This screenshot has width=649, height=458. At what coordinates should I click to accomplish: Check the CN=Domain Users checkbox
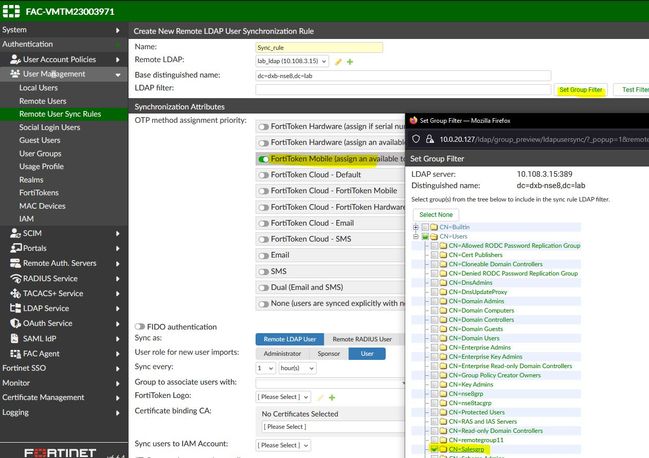(434, 338)
